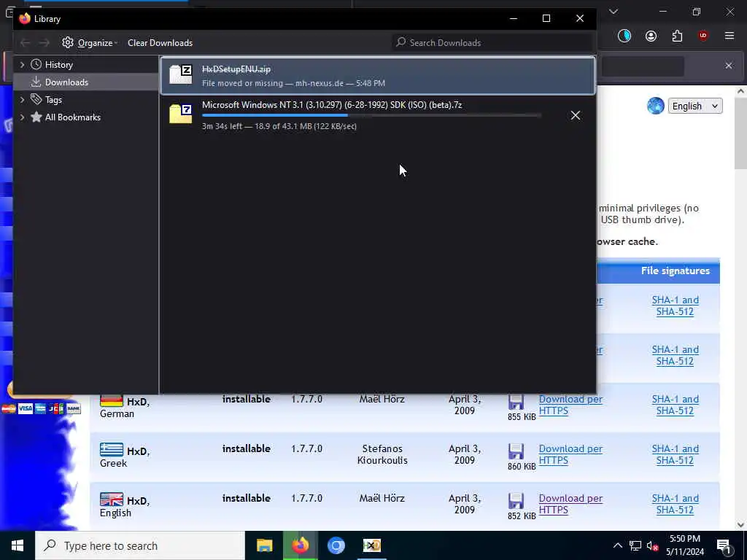Click Download per HTTPS for HxD English
The height and width of the screenshot is (560, 747).
click(570, 504)
